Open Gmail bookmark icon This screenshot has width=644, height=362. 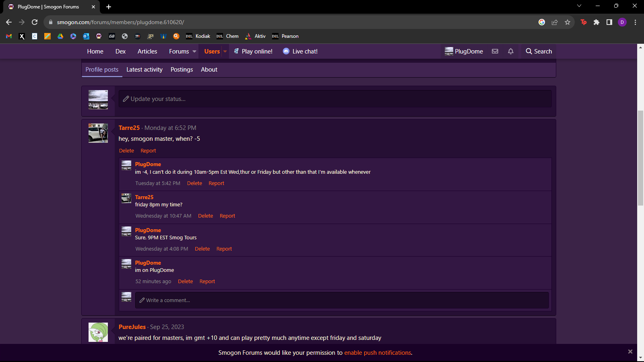click(9, 36)
